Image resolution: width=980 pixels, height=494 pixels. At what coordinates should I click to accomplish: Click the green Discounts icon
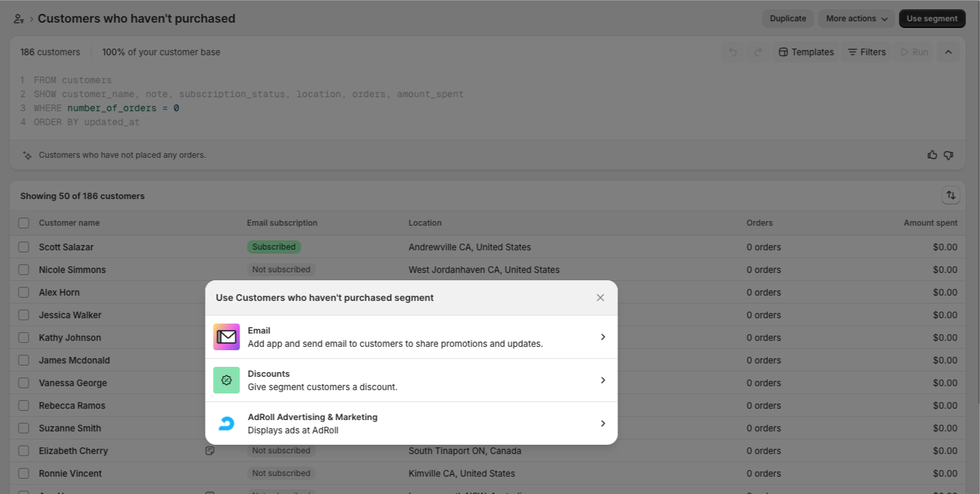point(226,380)
